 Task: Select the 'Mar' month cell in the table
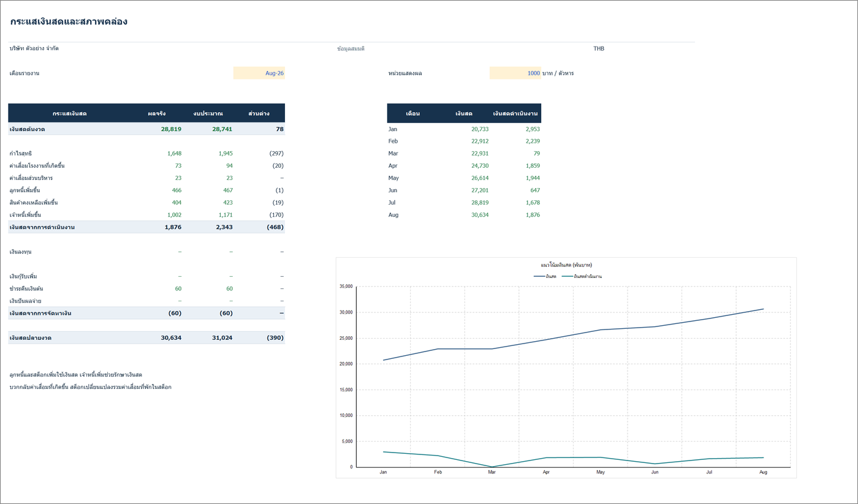393,154
